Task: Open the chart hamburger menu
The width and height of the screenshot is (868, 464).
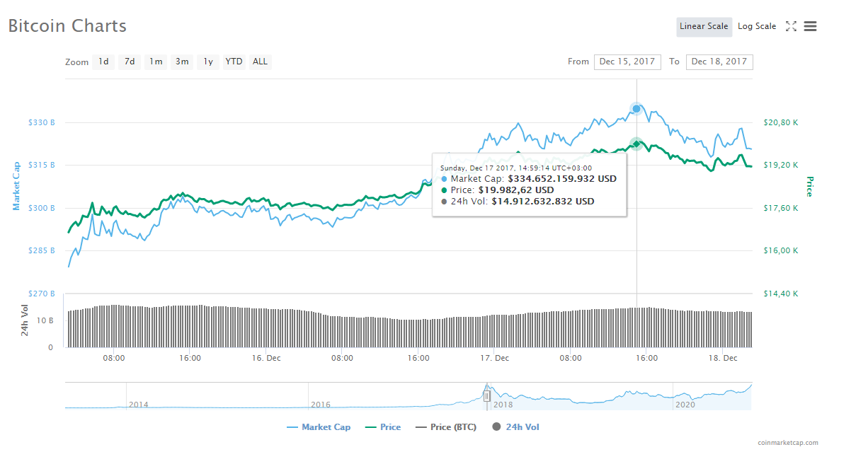Action: tap(811, 26)
